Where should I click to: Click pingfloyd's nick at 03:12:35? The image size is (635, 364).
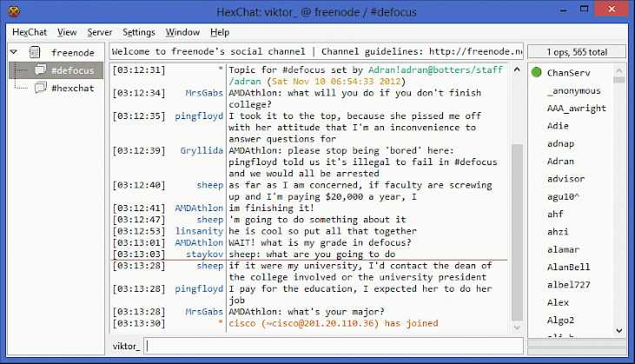[x=199, y=116]
